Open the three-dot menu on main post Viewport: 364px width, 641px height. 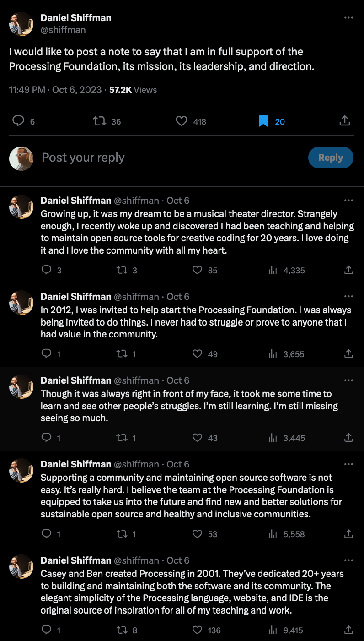348,18
